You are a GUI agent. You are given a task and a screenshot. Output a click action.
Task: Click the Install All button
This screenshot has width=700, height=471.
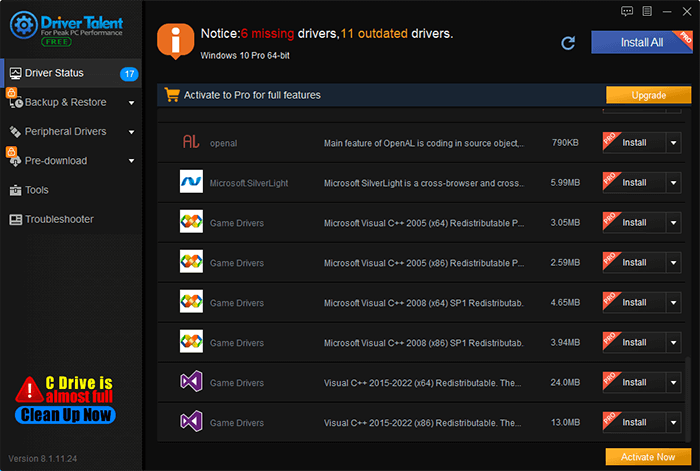[x=642, y=42]
